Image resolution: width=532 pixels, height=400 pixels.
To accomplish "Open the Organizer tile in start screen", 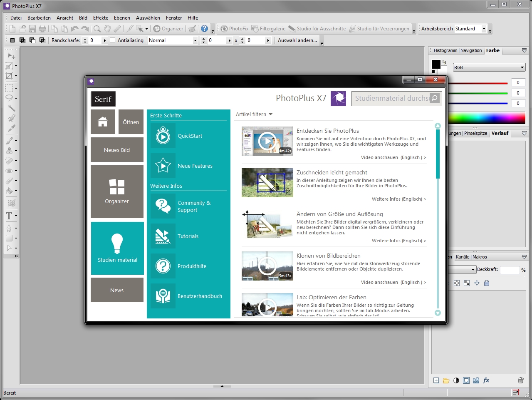I will coord(117,191).
